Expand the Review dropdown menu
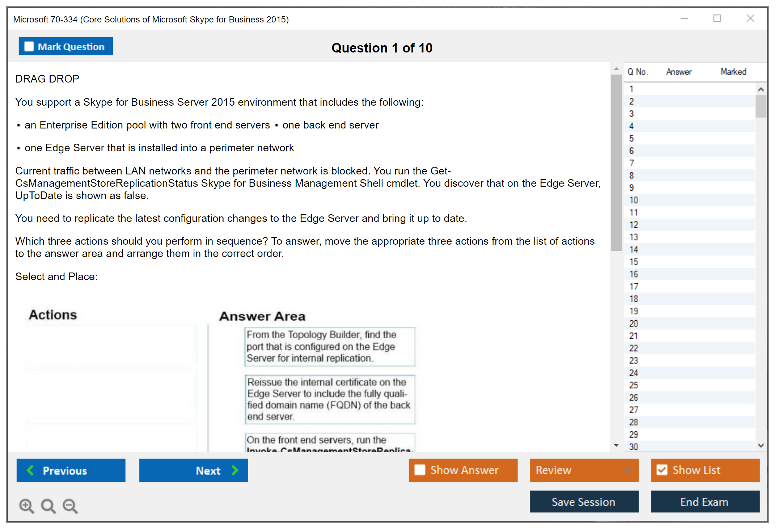Viewport: 778px width, 532px height. click(628, 470)
